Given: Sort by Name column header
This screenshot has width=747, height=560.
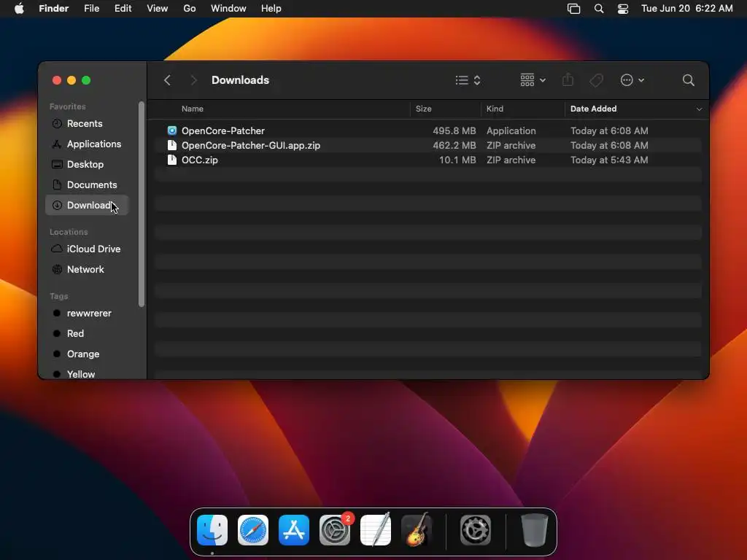Looking at the screenshot, I should point(193,109).
